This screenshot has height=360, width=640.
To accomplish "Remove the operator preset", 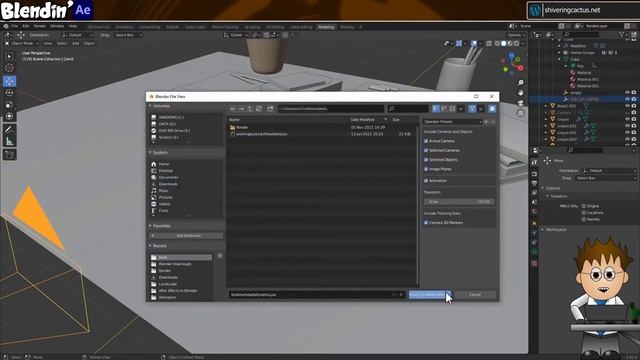I will click(493, 122).
